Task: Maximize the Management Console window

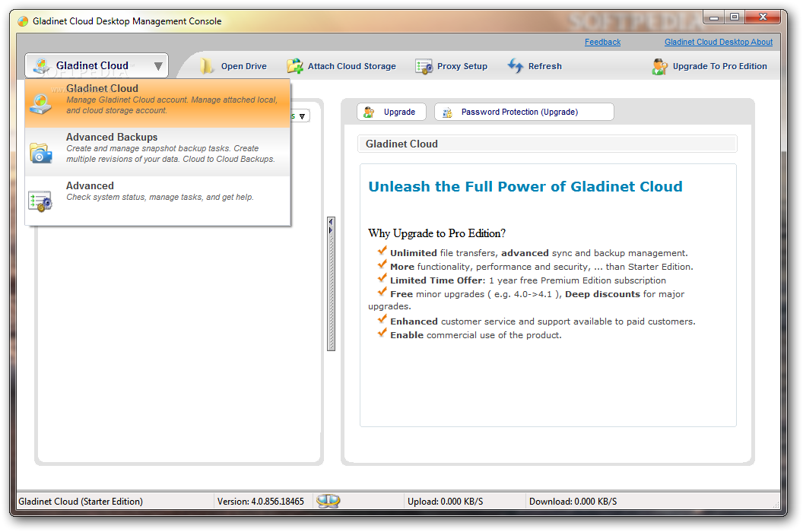Action: pyautogui.click(x=735, y=17)
